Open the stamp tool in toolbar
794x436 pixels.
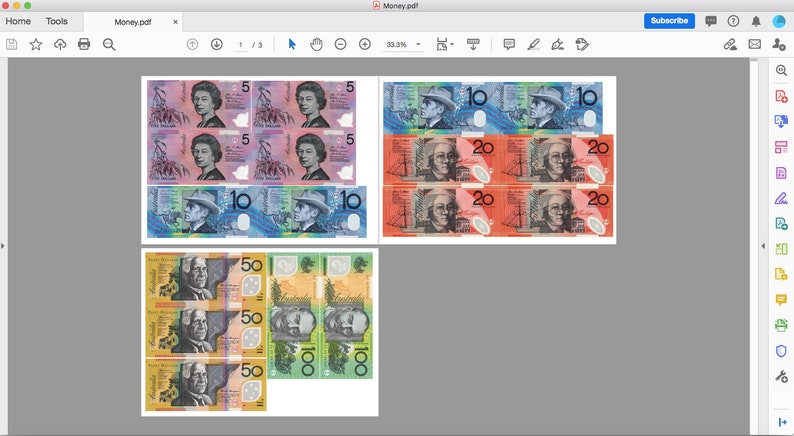pyautogui.click(x=582, y=45)
